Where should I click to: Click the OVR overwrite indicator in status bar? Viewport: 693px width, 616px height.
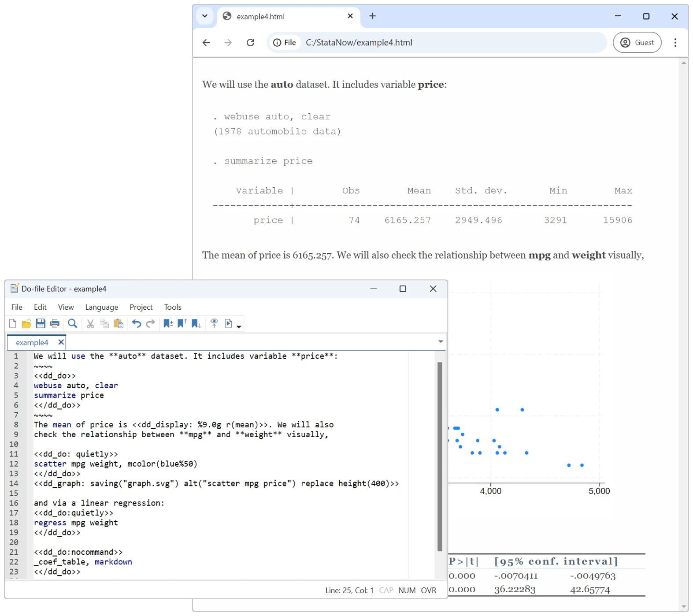[x=428, y=590]
